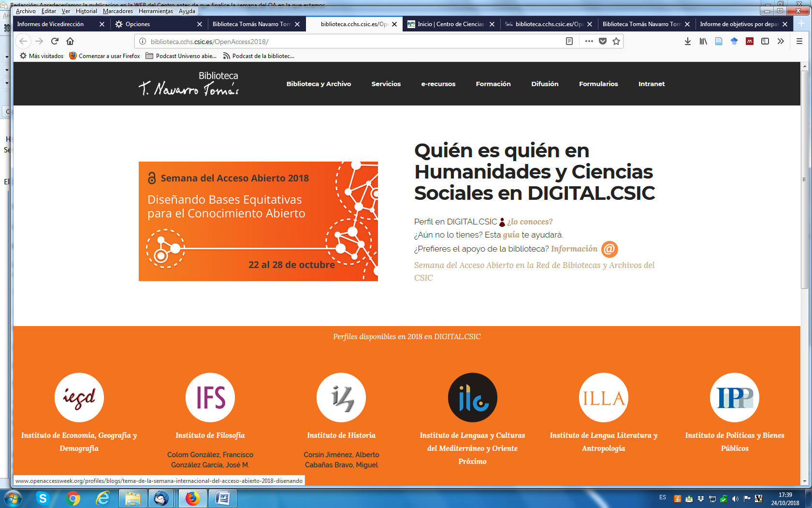Open the Firefox Library icon
This screenshot has width=812, height=508.
(703, 41)
